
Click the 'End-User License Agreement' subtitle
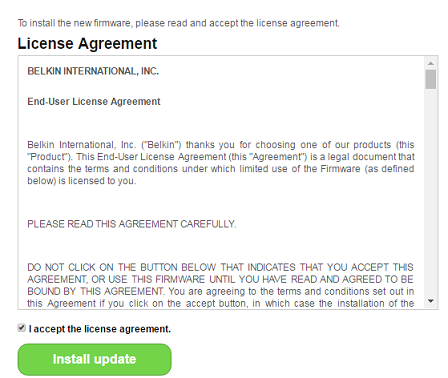[94, 101]
